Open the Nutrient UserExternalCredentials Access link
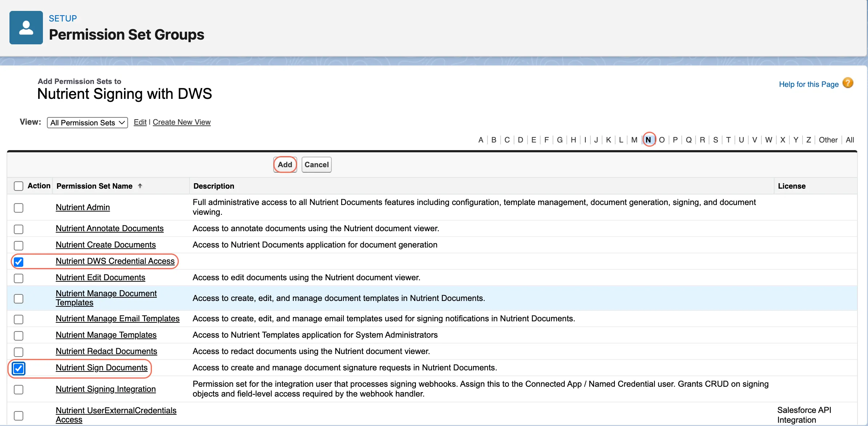 (x=116, y=415)
